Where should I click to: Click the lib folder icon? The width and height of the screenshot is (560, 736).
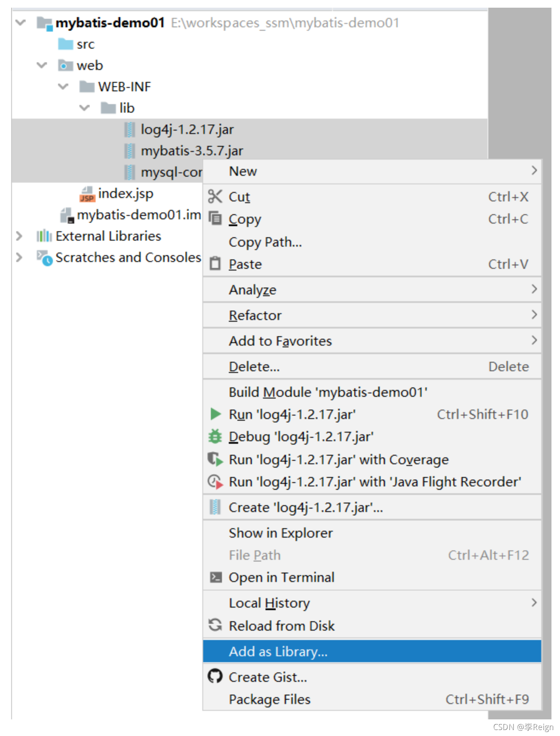108,108
